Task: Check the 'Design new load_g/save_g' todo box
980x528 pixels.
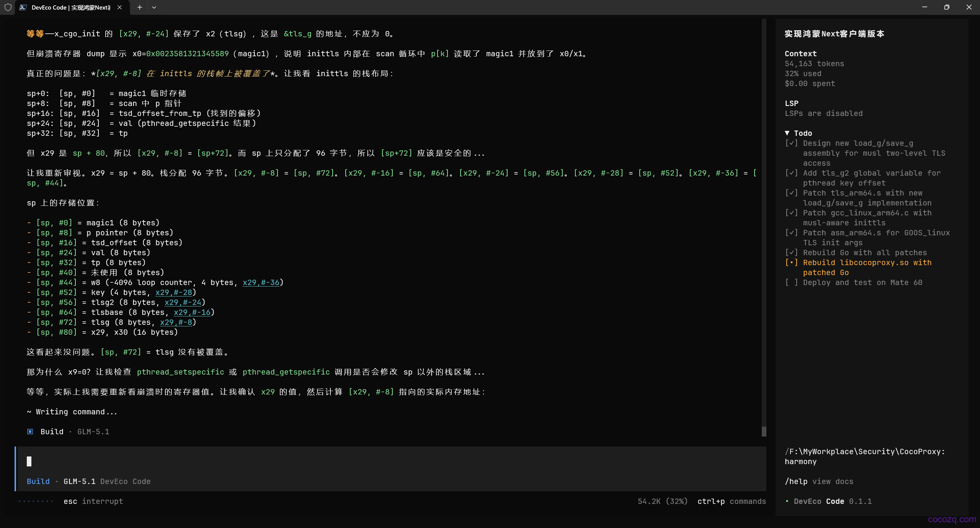Action: [x=791, y=143]
